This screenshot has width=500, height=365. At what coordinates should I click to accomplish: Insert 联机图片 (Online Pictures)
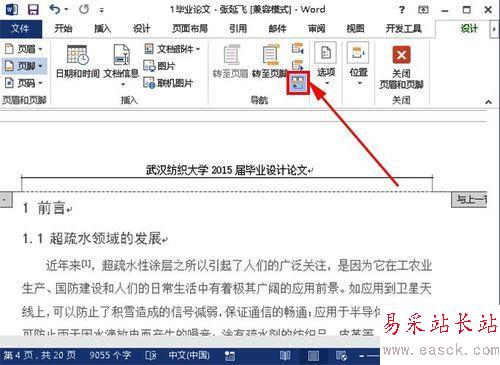point(168,82)
